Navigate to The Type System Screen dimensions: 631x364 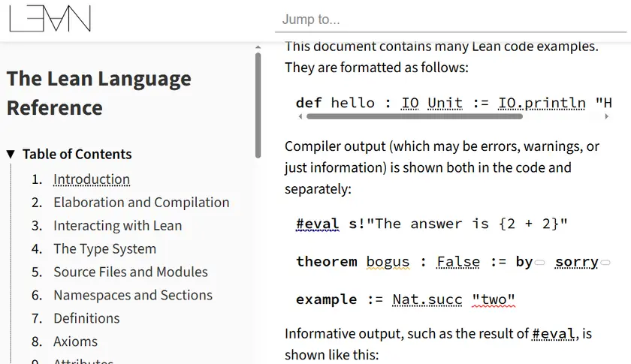pos(104,249)
